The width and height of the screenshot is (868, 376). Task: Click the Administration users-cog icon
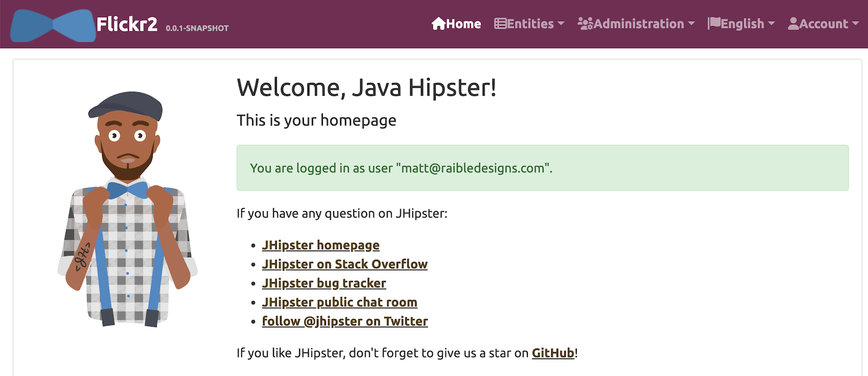(x=585, y=24)
